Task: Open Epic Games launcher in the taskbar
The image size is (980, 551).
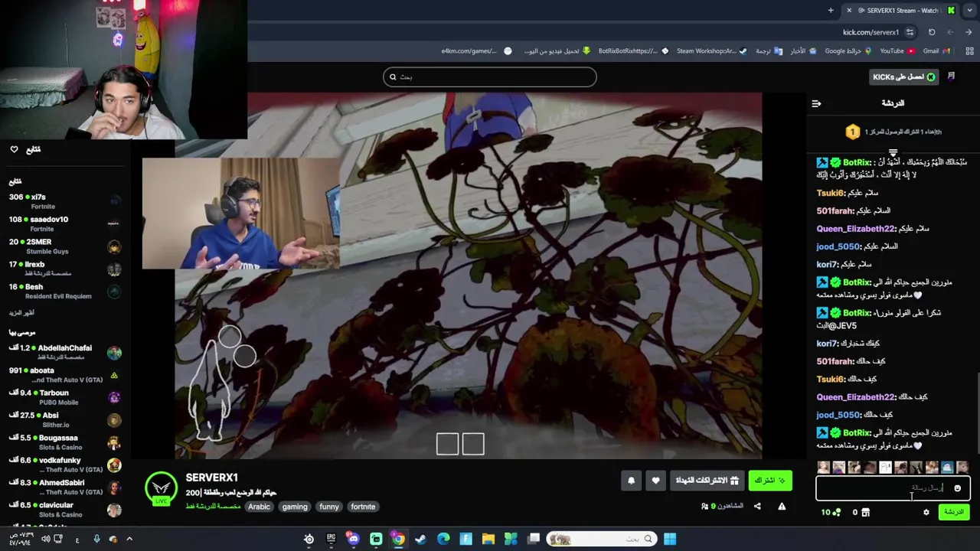Action: coord(331,539)
